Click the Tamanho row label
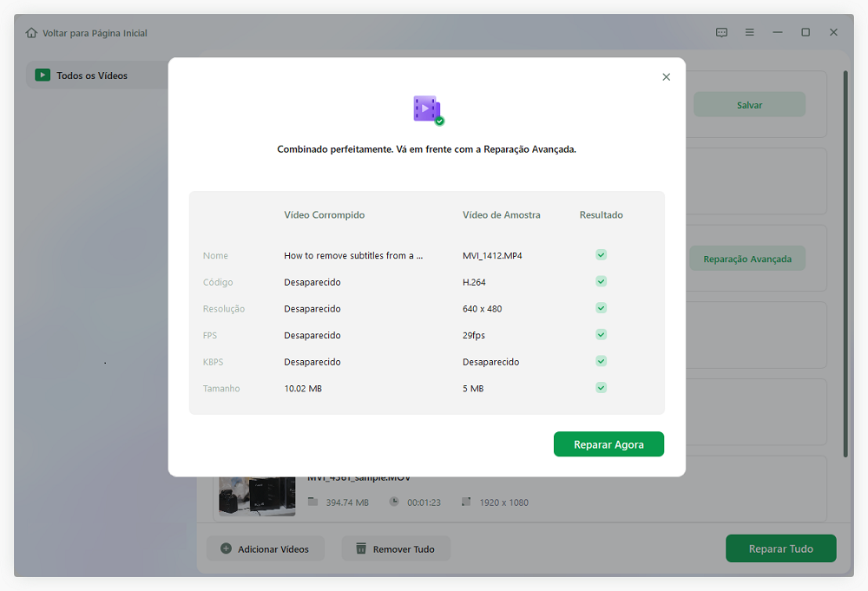Image resolution: width=868 pixels, height=591 pixels. tap(221, 389)
